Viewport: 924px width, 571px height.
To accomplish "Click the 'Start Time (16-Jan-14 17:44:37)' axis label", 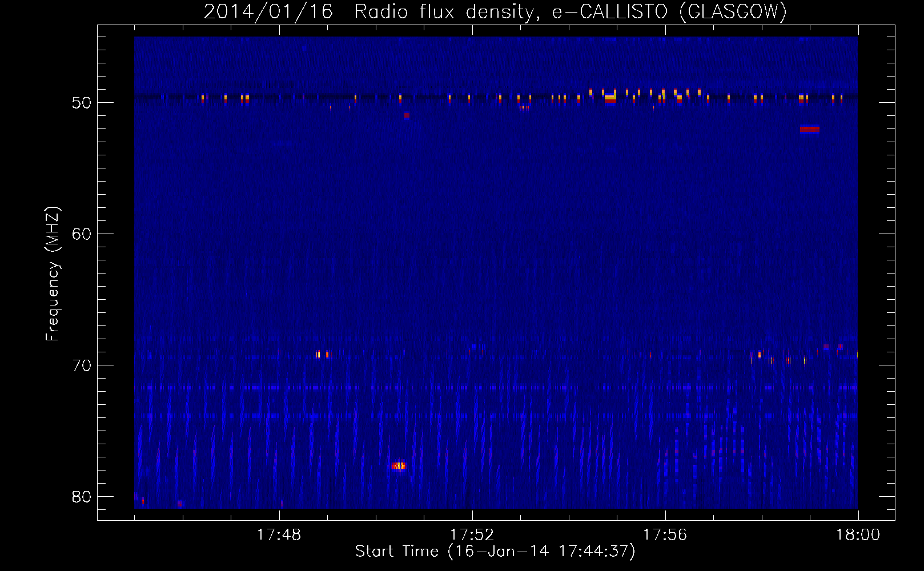I will 495,552.
